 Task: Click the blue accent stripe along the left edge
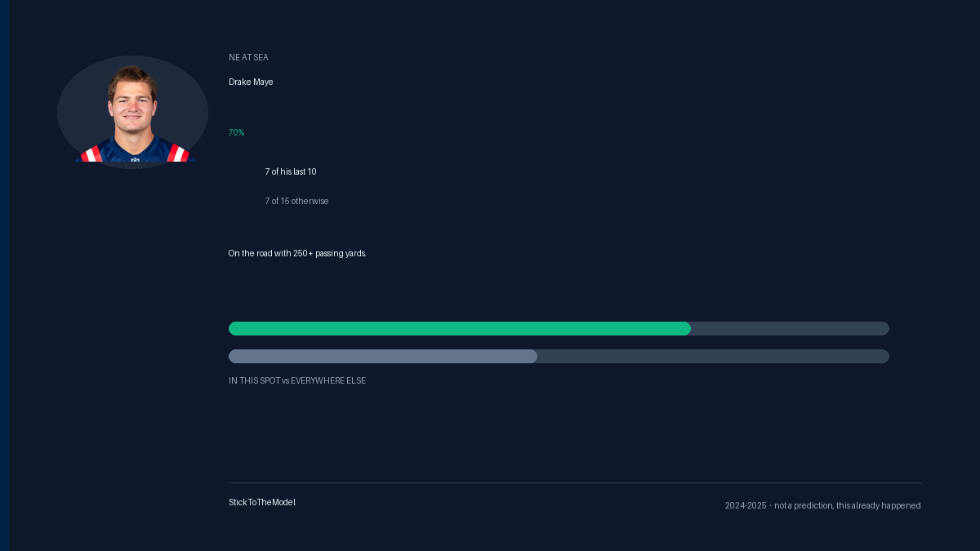point(4,275)
